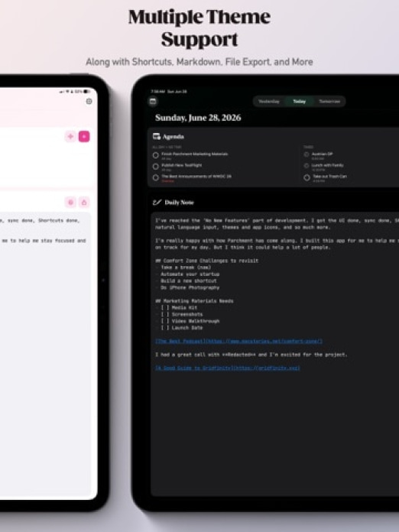Click the Daily Note pencil icon
Image resolution: width=399 pixels, height=532 pixels.
click(x=157, y=203)
